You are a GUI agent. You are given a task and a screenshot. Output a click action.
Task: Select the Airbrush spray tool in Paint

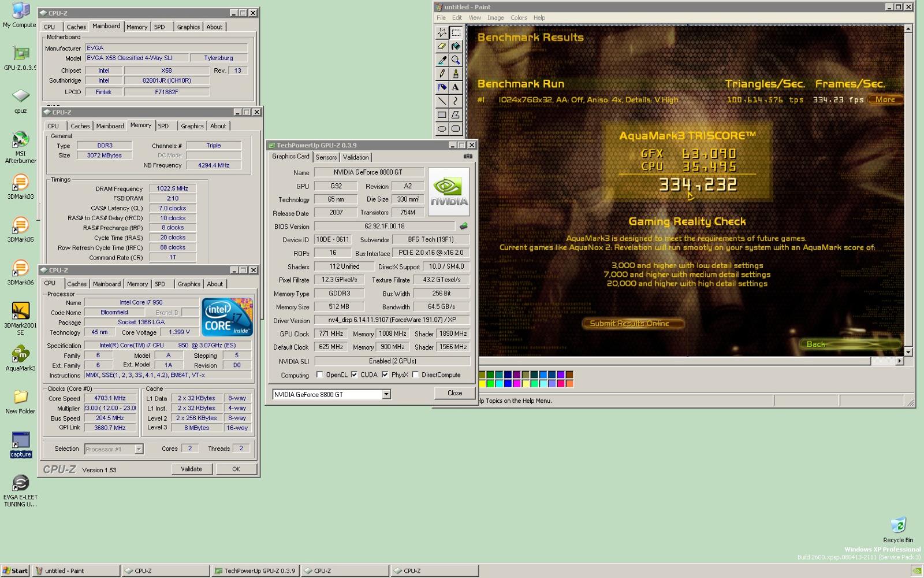(442, 87)
